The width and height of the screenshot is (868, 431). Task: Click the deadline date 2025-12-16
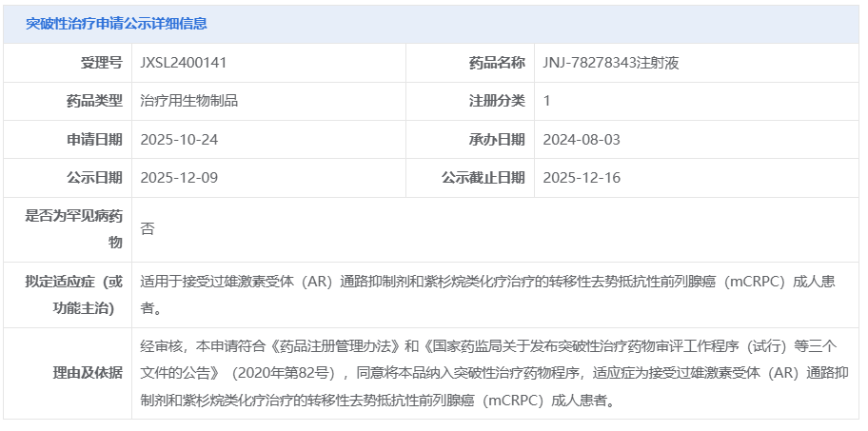tap(582, 178)
